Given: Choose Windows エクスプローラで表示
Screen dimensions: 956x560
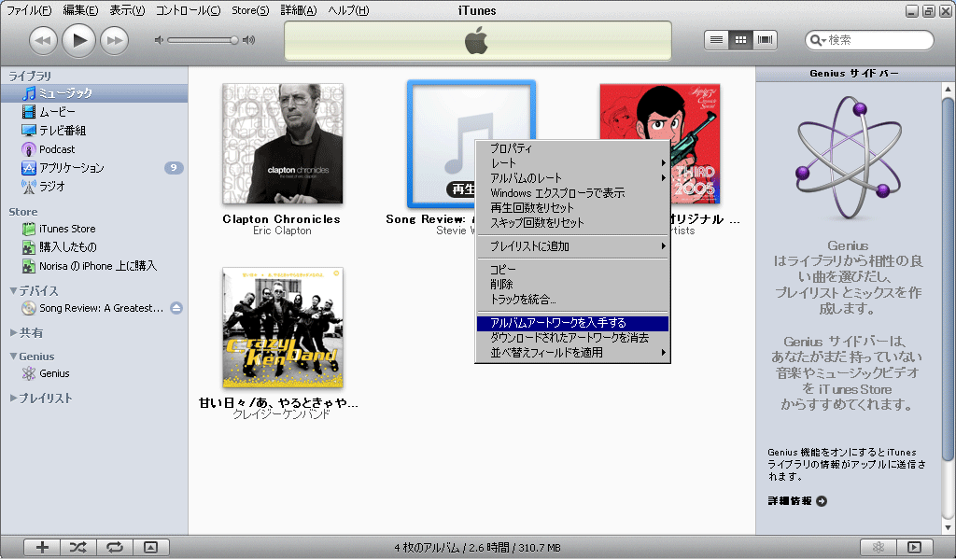Looking at the screenshot, I should [572, 193].
